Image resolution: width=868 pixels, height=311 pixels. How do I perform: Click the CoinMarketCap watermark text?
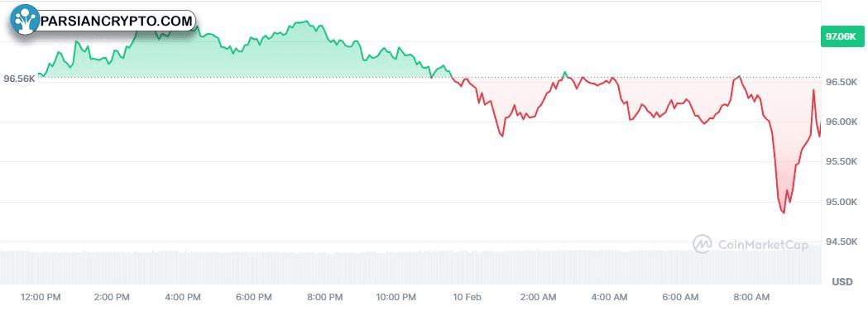763,245
